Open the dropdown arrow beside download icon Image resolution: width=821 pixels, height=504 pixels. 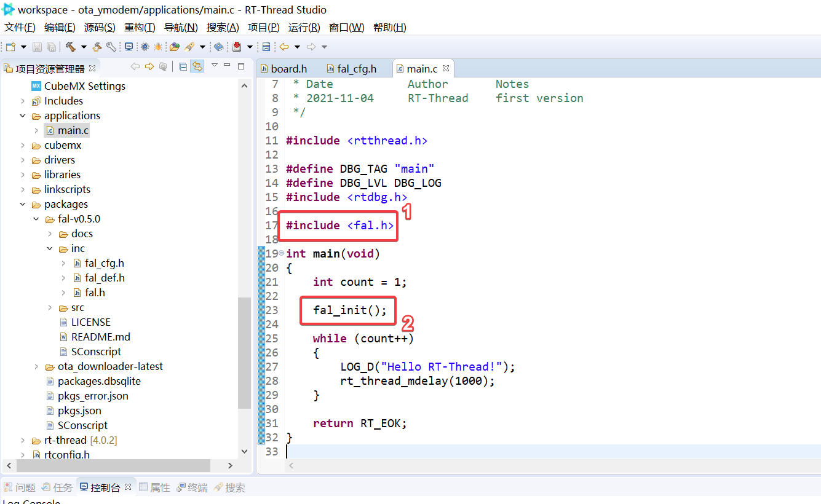point(250,47)
